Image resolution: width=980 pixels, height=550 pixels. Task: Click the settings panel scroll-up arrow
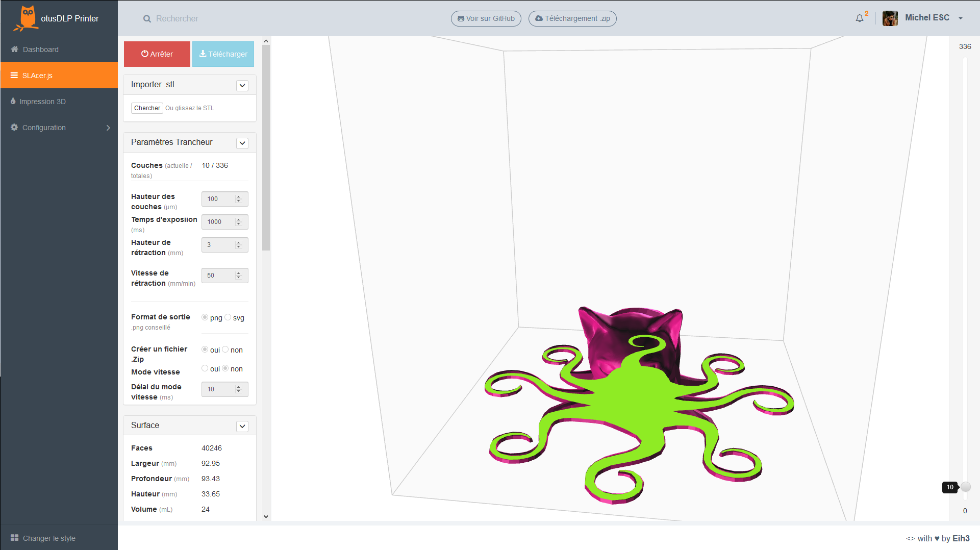tap(266, 41)
